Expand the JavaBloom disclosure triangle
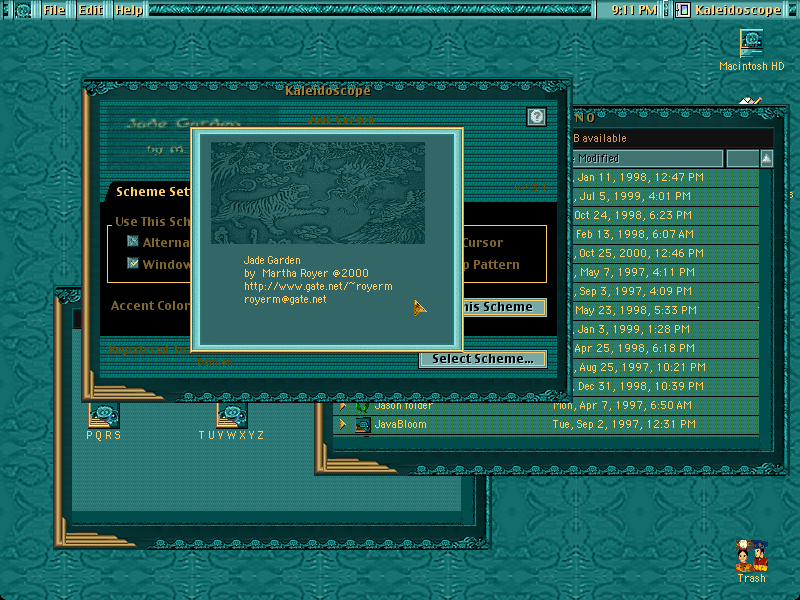800x600 pixels. click(343, 424)
